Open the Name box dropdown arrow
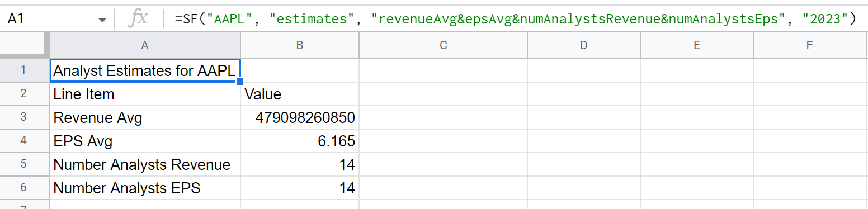The width and height of the screenshot is (868, 209). click(x=102, y=20)
